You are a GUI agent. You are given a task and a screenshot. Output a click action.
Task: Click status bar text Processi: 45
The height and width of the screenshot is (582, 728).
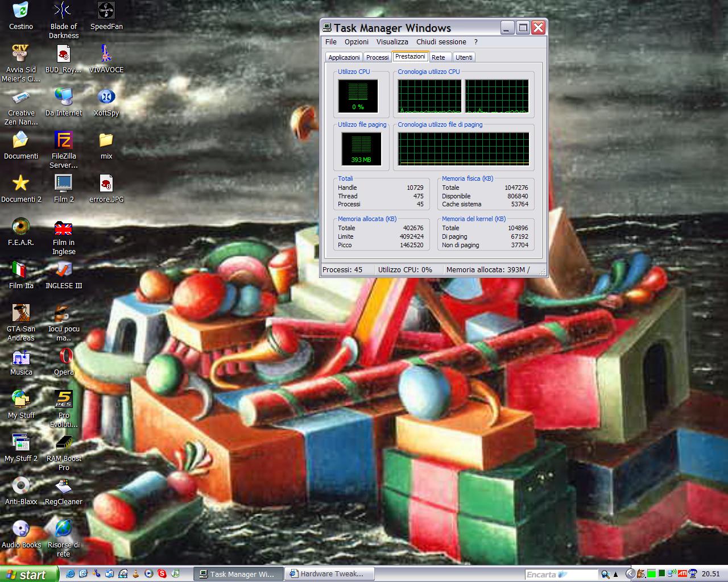point(342,270)
